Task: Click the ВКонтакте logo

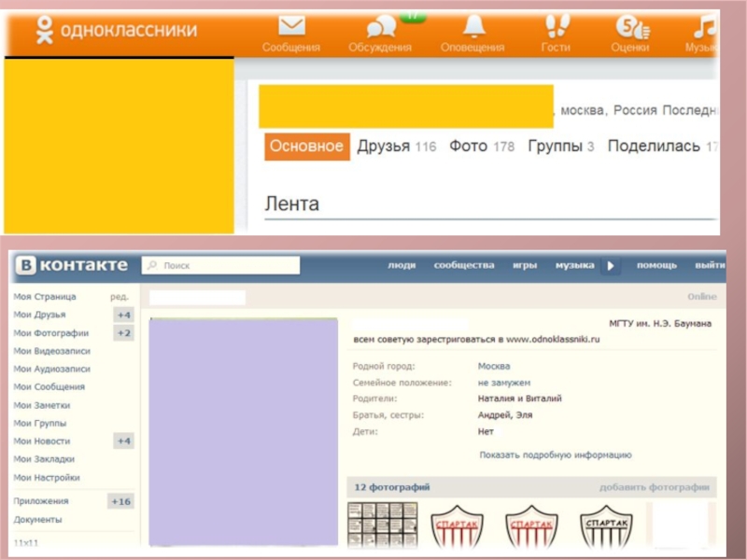Action: 72,265
